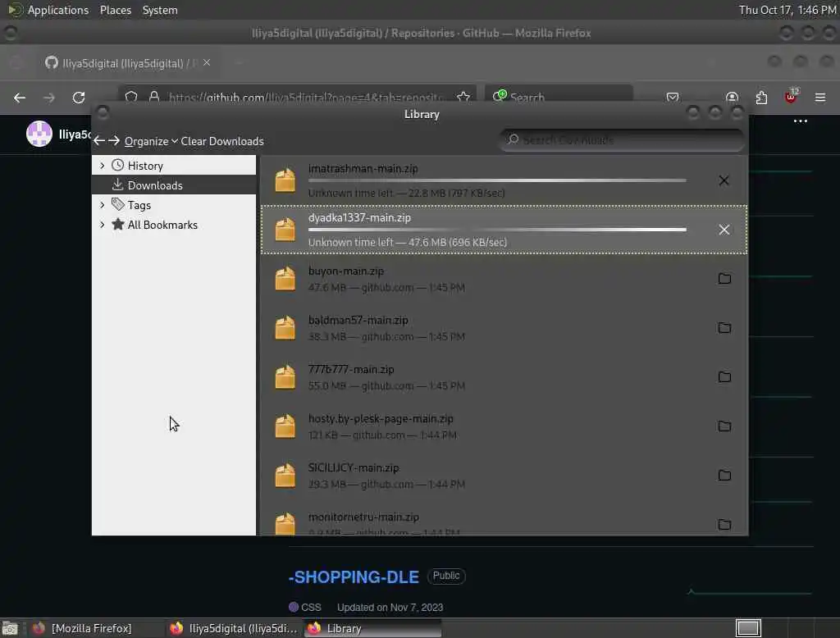Screen dimensions: 840x638
Task: Show buyon-main.zip in containing folder
Action: (x=724, y=279)
